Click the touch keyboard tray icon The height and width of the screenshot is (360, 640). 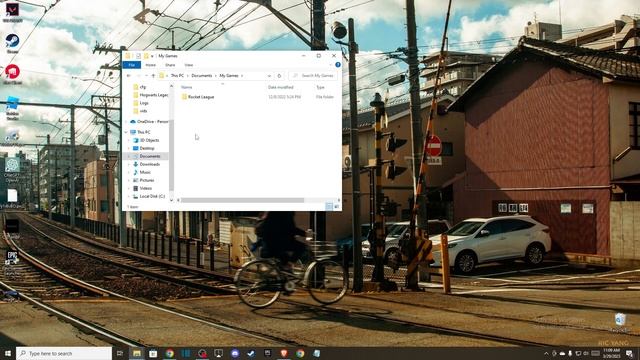(596, 353)
